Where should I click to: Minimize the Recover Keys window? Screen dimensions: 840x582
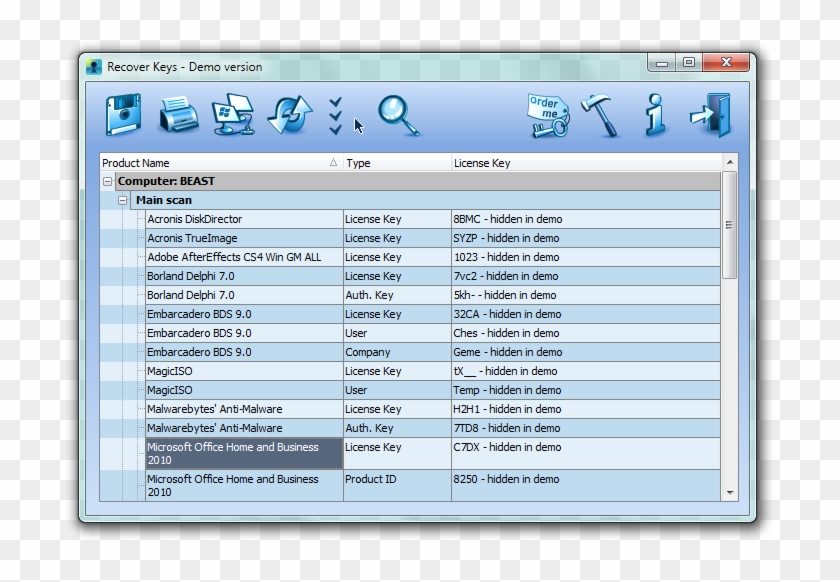662,62
